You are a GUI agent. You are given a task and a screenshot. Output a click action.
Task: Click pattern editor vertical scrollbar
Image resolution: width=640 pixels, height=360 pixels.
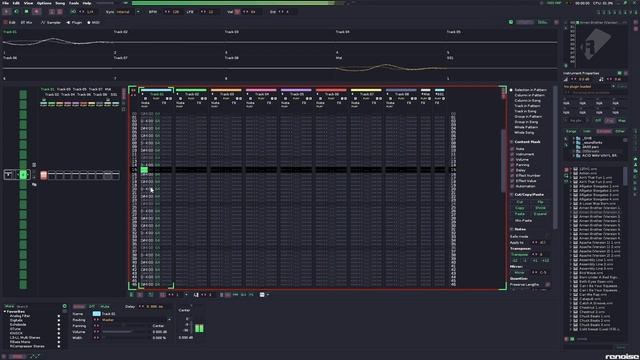(503, 161)
